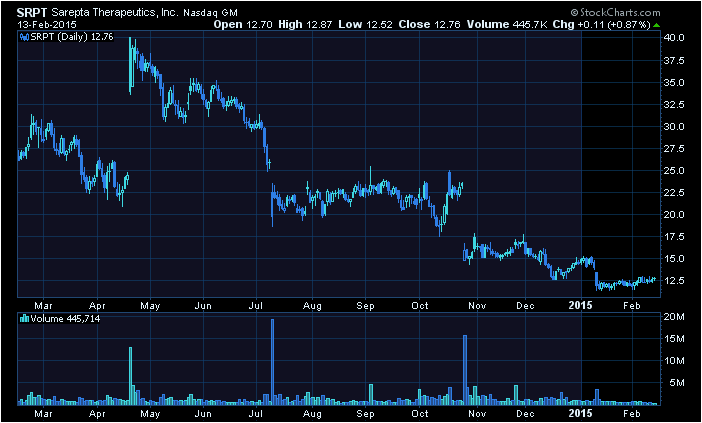The height and width of the screenshot is (423, 702).
Task: Click the green up-triangle change indicator
Action: tap(656, 25)
